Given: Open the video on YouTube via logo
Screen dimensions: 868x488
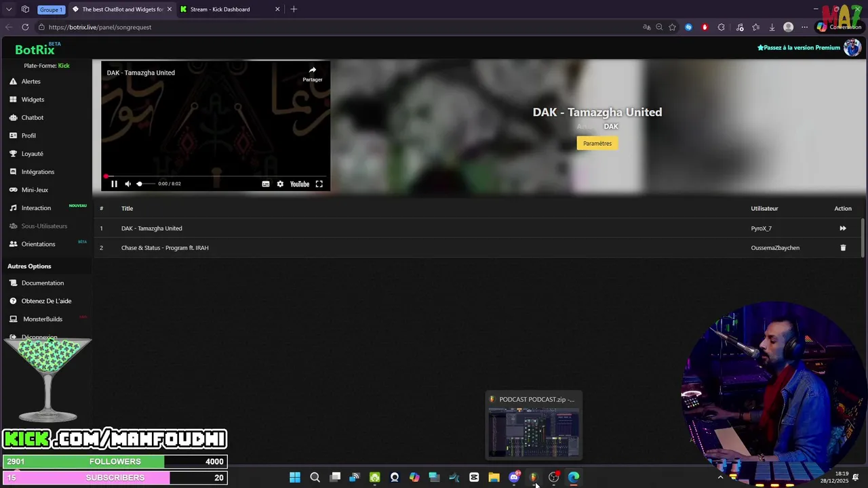Looking at the screenshot, I should 300,184.
